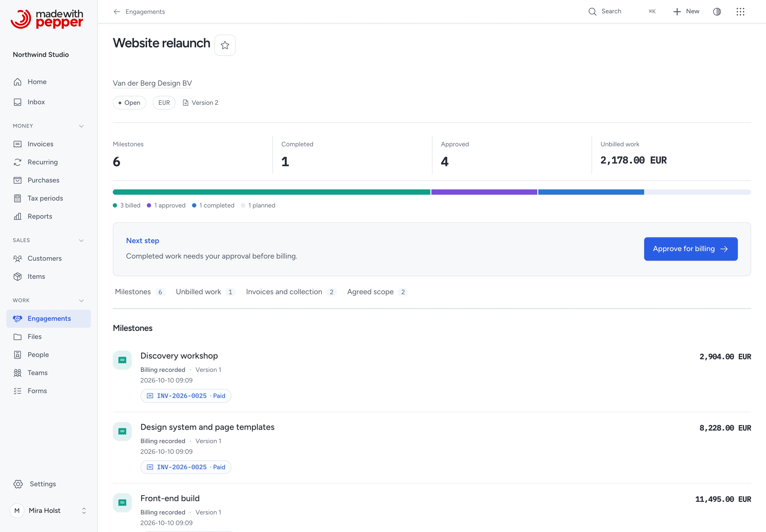The height and width of the screenshot is (532, 766).
Task: Open Home in the sidebar
Action: click(x=49, y=82)
